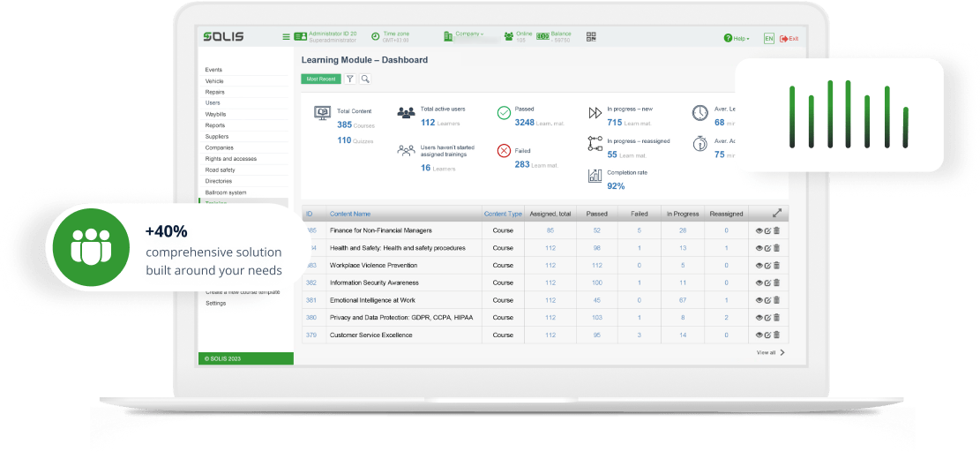Switch language with the EN button
Screen dimensions: 980x452
click(x=769, y=39)
